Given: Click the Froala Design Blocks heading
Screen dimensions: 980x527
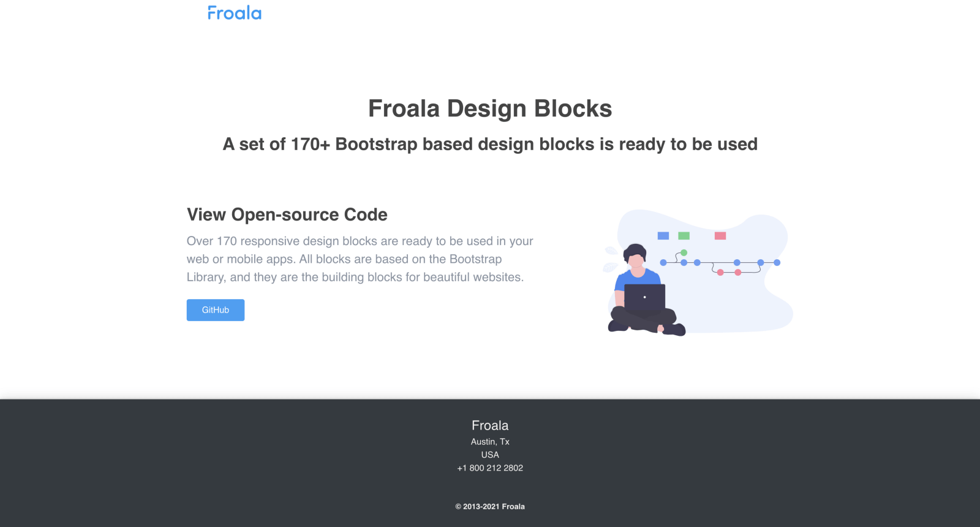Looking at the screenshot, I should pyautogui.click(x=490, y=108).
